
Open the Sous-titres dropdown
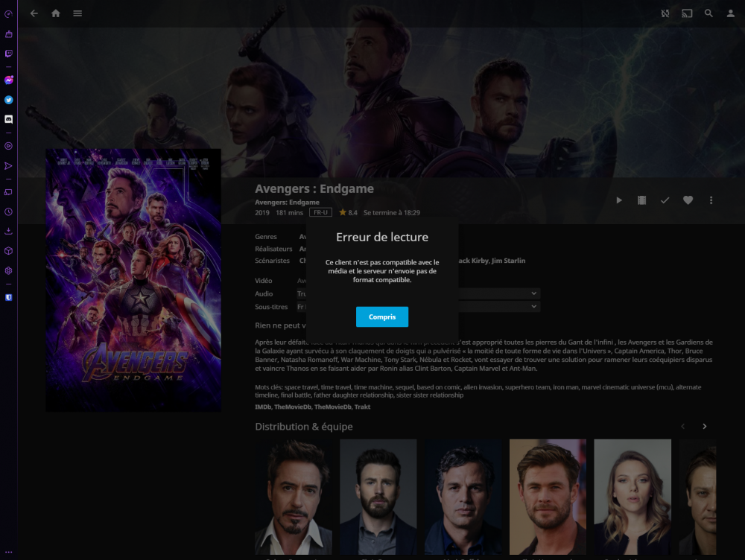pos(418,307)
